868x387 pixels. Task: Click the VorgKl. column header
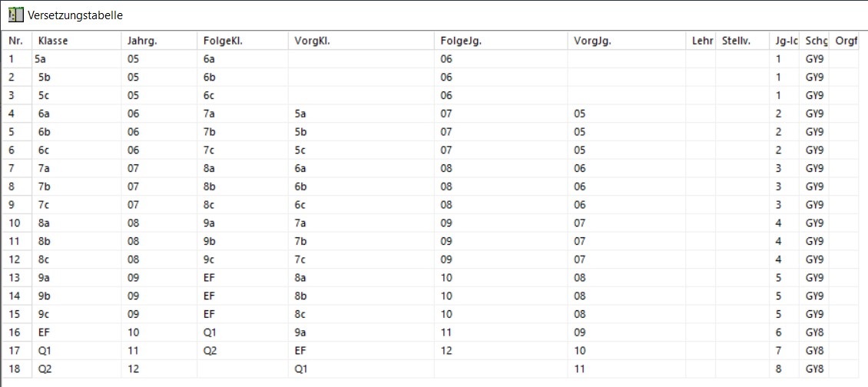pos(362,41)
